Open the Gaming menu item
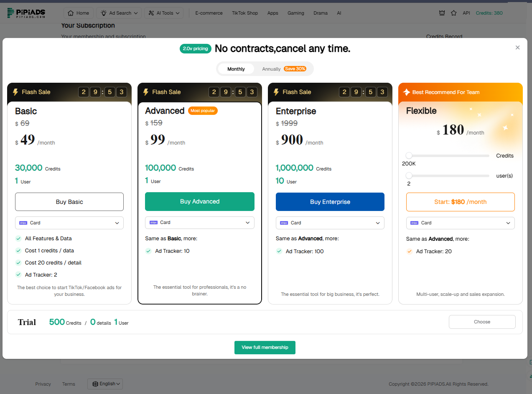The image size is (532, 394). pos(296,13)
